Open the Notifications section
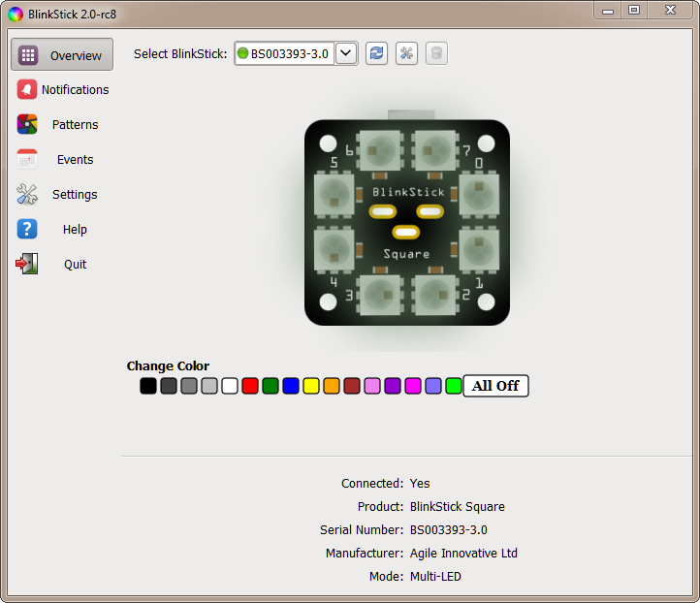 click(x=62, y=90)
